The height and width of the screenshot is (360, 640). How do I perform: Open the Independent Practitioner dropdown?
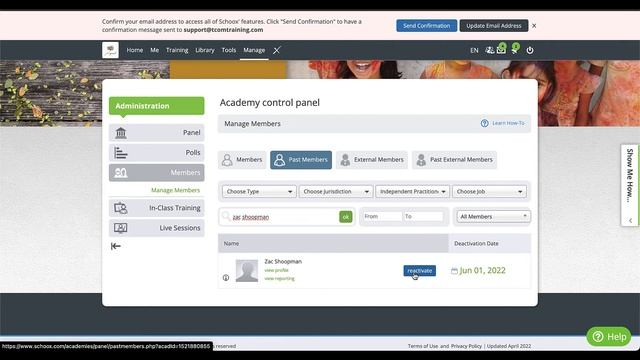[413, 191]
